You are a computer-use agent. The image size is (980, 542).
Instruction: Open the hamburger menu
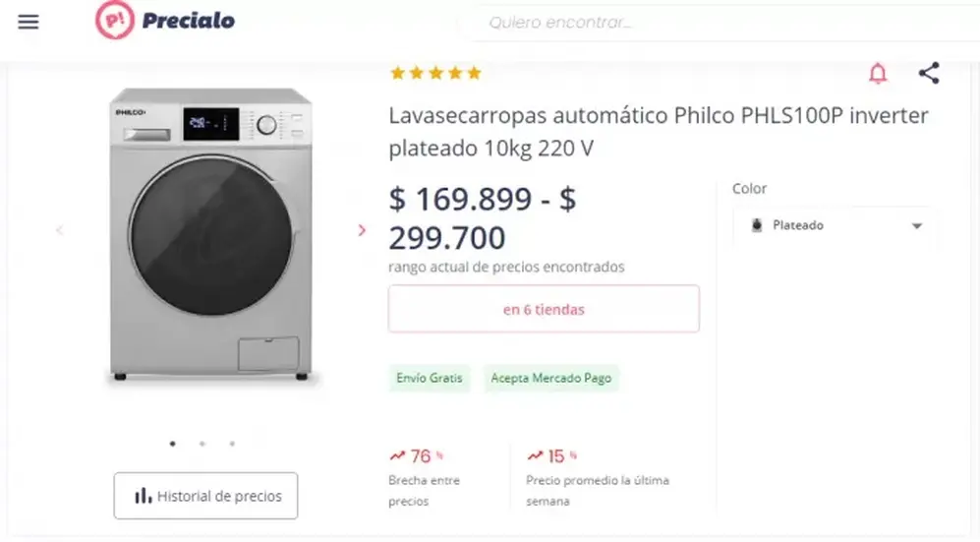(29, 22)
